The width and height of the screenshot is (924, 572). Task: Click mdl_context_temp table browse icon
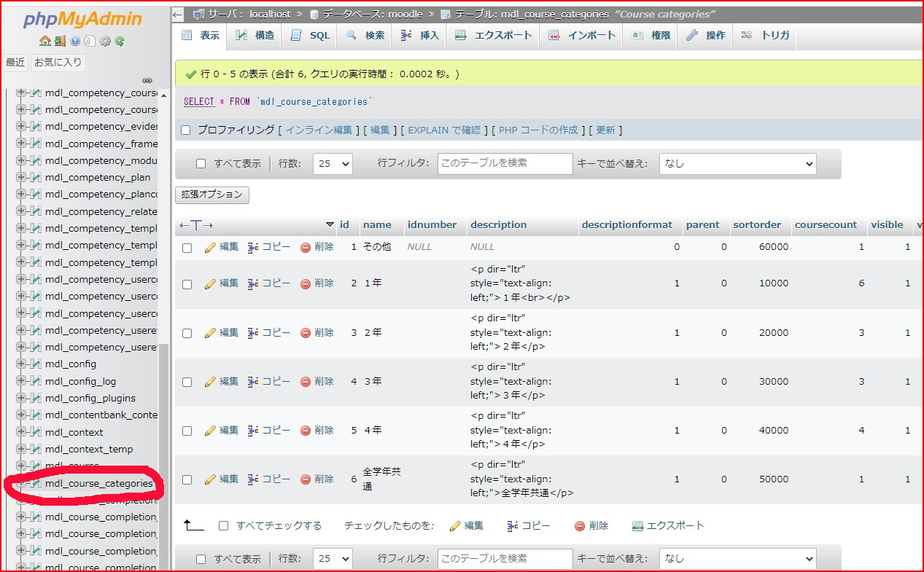tap(36, 449)
